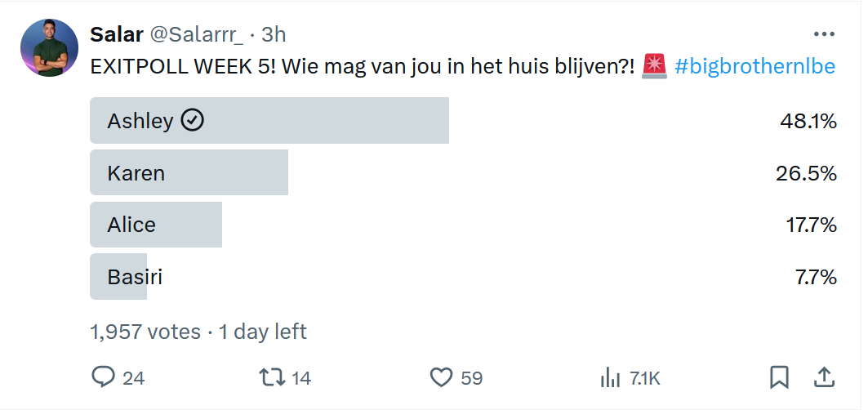Select the Basiri poll option

point(463,277)
